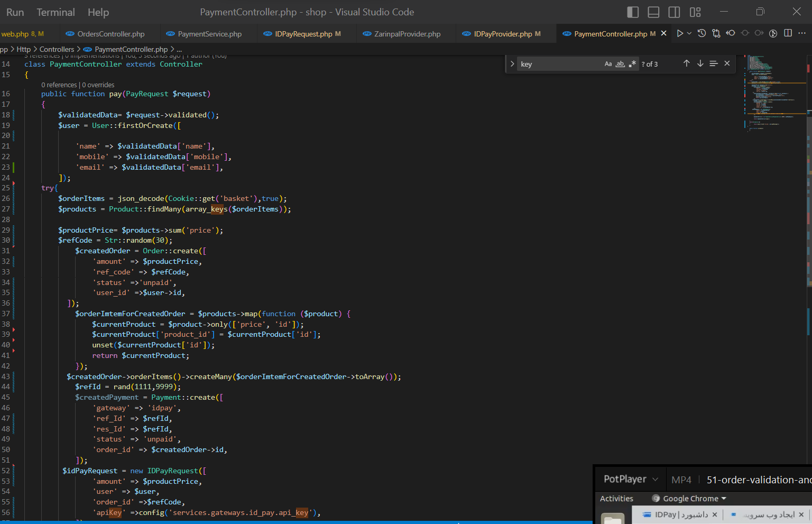Image resolution: width=812 pixels, height=524 pixels.
Task: Toggle Use Regular Expression in find widget
Action: tap(632, 64)
